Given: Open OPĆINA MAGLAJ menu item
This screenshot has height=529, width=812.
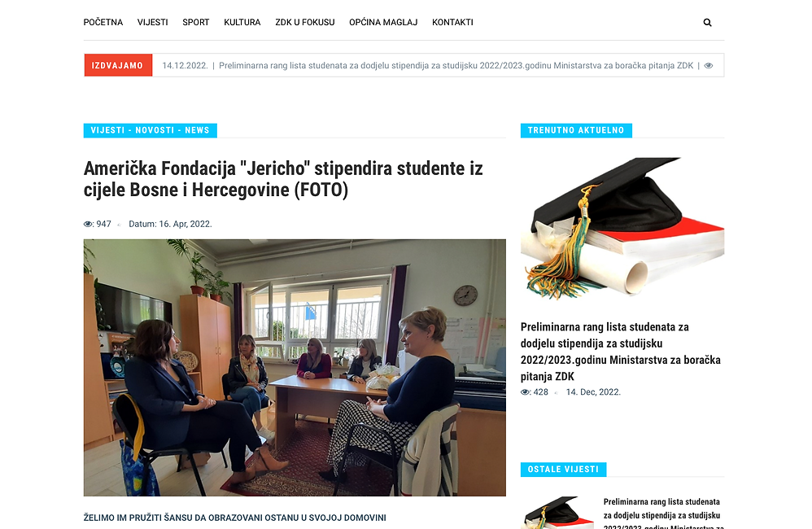Looking at the screenshot, I should (383, 22).
